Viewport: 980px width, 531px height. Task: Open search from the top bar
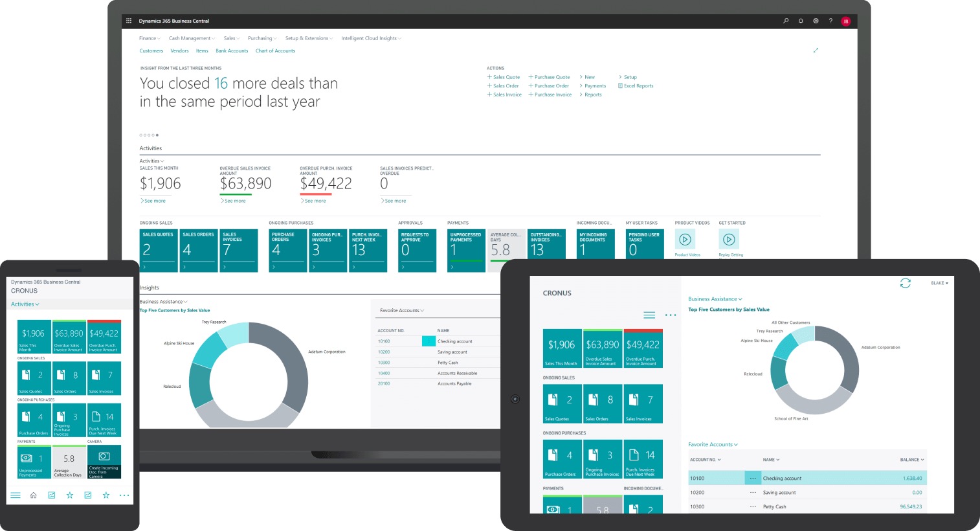click(x=785, y=21)
